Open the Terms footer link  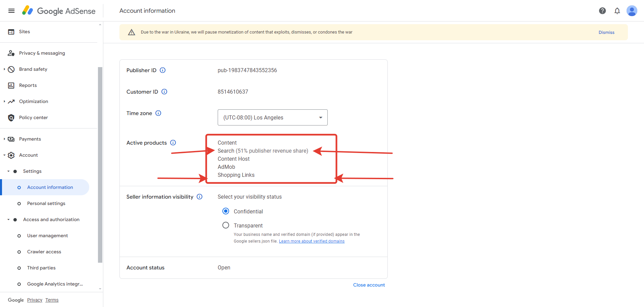(52, 300)
